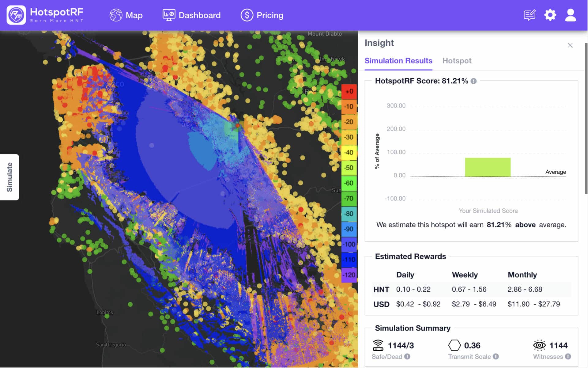The width and height of the screenshot is (588, 368).
Task: Click the Insight panel vertical scrollbar
Action: point(586,118)
